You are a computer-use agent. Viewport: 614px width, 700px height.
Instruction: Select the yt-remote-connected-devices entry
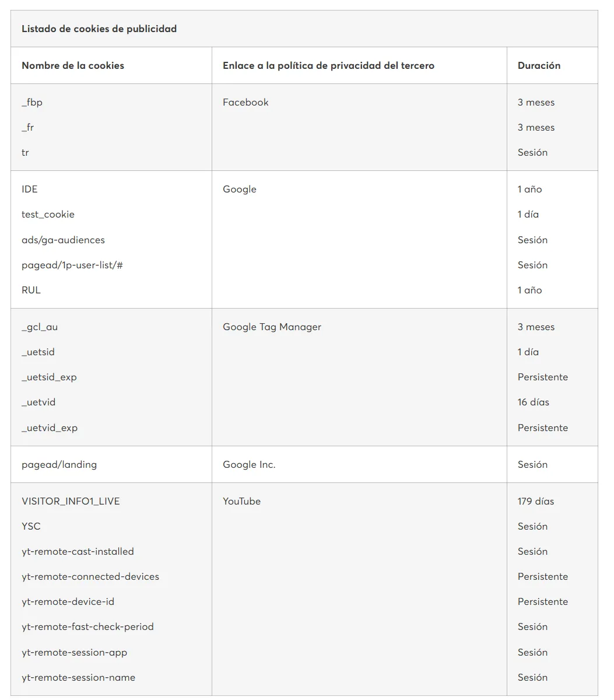90,576
